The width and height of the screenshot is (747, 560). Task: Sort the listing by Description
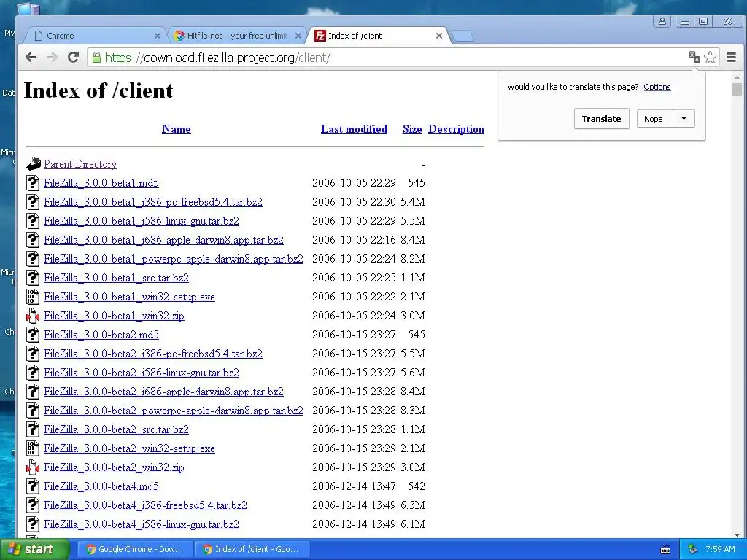(456, 129)
